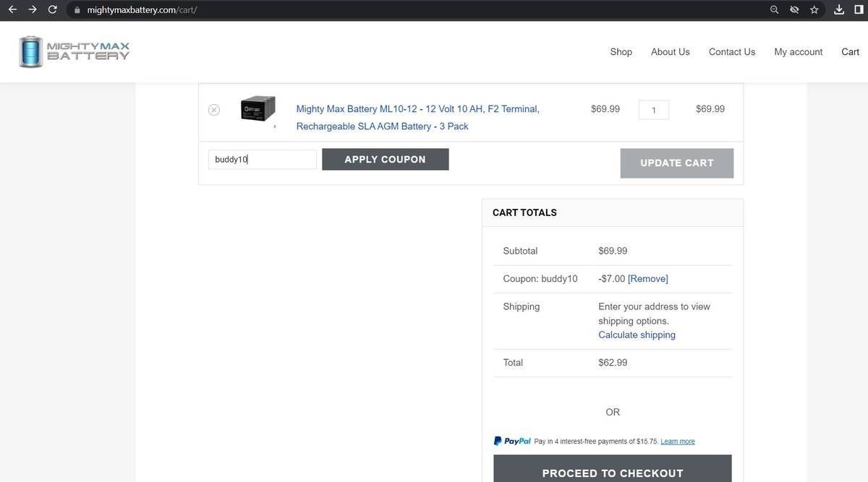Image resolution: width=868 pixels, height=482 pixels.
Task: Click the $62.99 total amount
Action: pos(613,363)
